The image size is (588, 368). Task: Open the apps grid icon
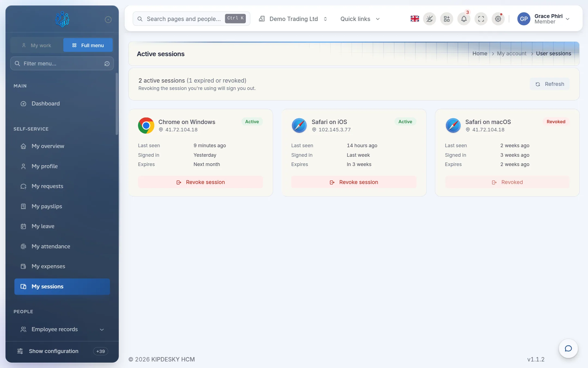tap(447, 19)
